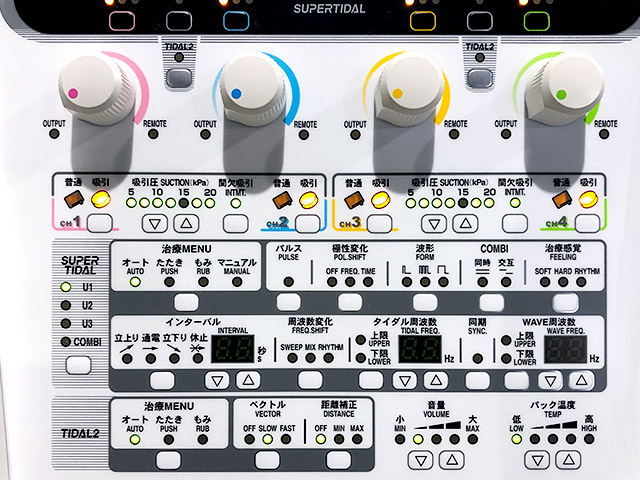This screenshot has height=480, width=640.
Task: Raise suction pressure for the CH3/CH4 group
Action: click(x=465, y=223)
